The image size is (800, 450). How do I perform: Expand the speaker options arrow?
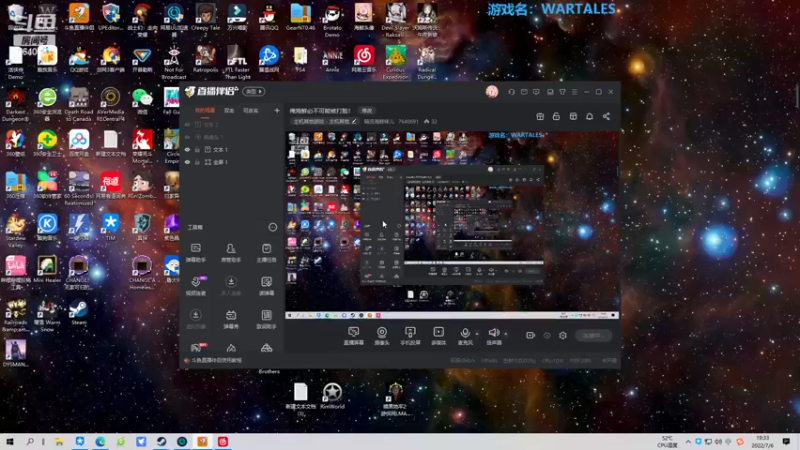(506, 334)
